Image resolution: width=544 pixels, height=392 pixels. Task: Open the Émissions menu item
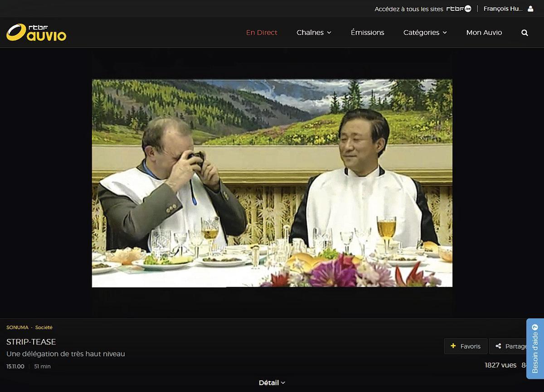(367, 33)
